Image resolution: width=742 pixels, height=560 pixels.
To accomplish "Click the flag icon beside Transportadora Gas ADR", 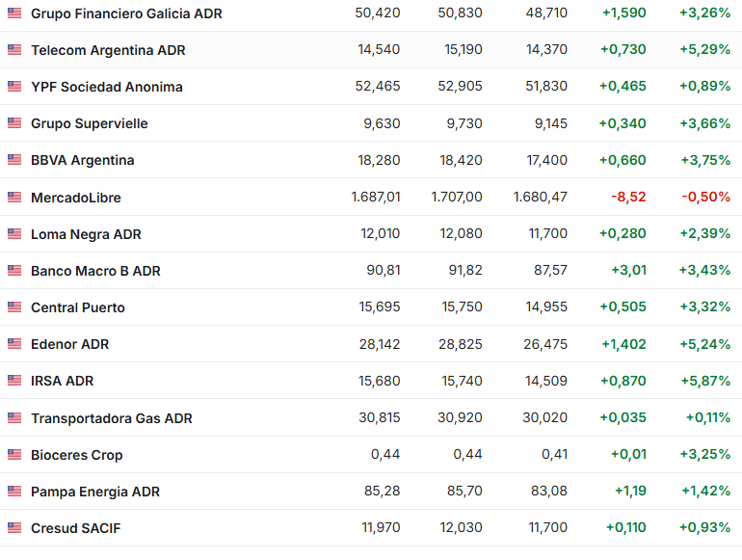I will click(14, 418).
